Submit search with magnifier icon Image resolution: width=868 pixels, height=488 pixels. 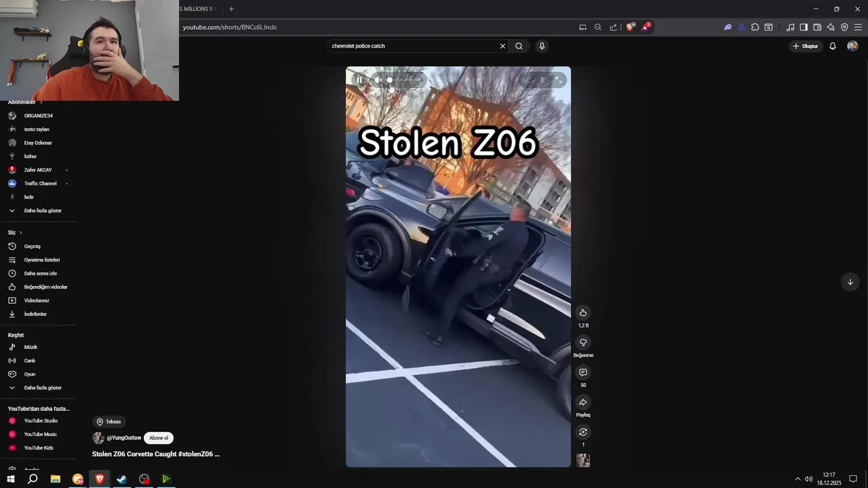click(519, 46)
